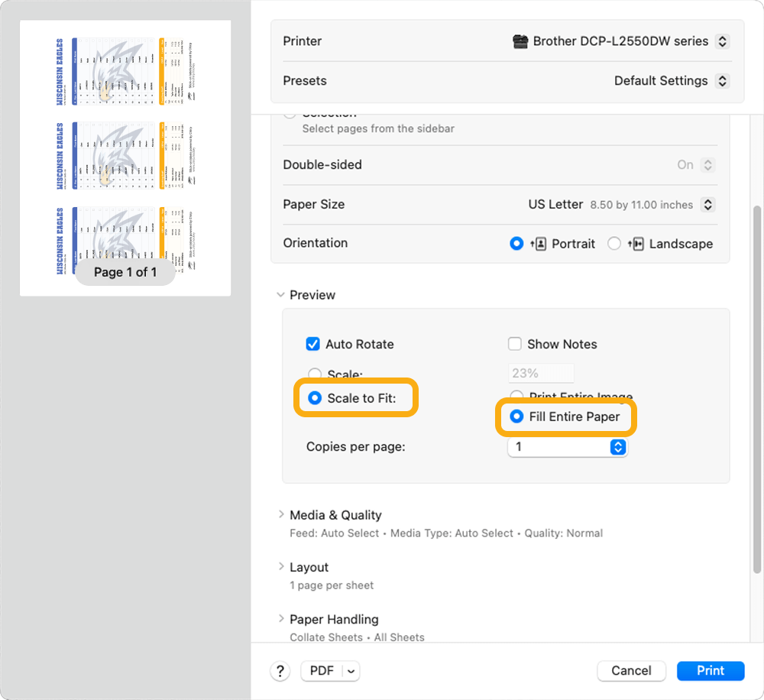
Task: Click the Help question mark icon
Action: click(280, 670)
